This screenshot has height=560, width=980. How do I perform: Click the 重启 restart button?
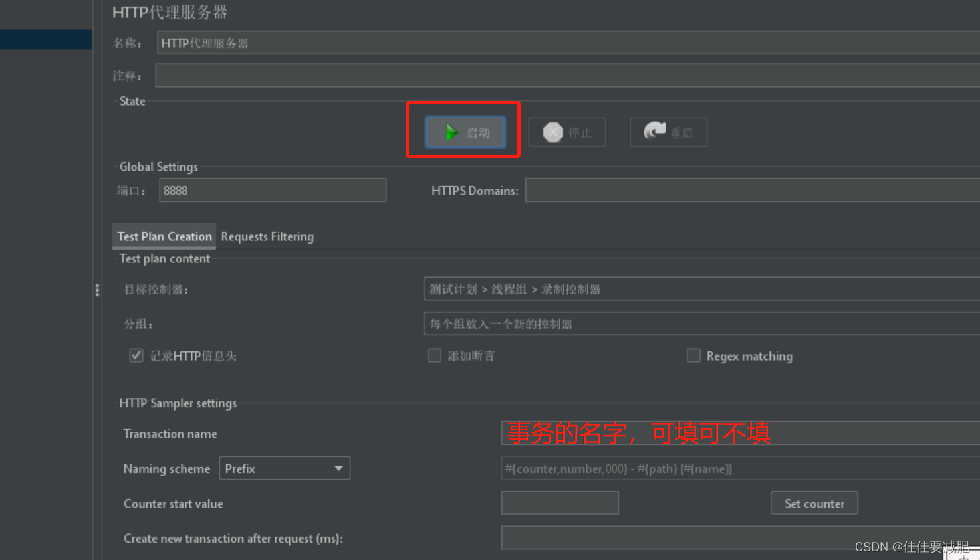[668, 132]
